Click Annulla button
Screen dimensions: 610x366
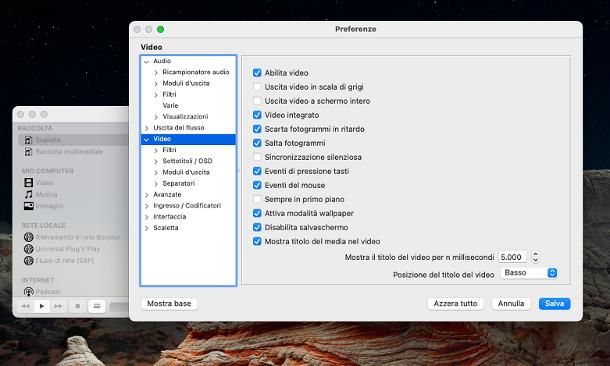tap(511, 303)
